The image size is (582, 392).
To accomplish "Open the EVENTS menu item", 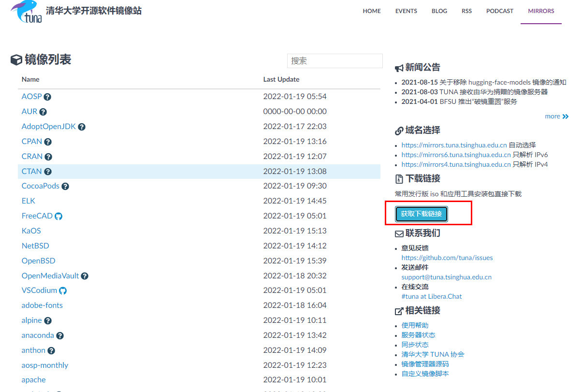I will (x=406, y=11).
